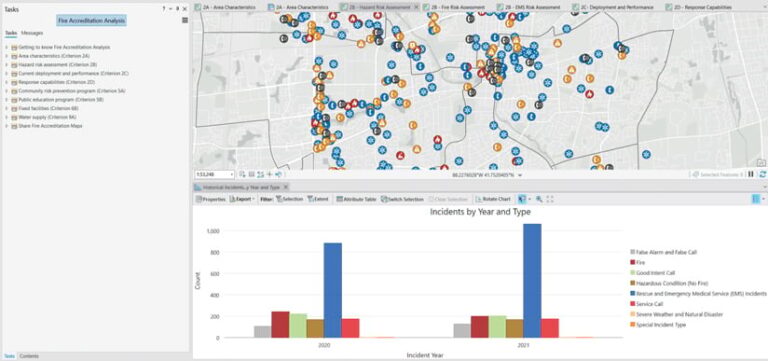The width and height of the screenshot is (768, 361).
Task: Switch to the Messages sub-tab
Action: coord(32,33)
